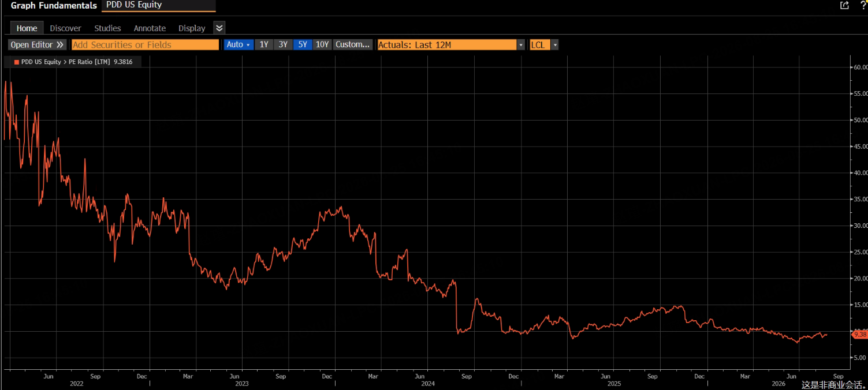Click the 35.00 y-axis label
Image resolution: width=868 pixels, height=390 pixels.
coord(860,199)
